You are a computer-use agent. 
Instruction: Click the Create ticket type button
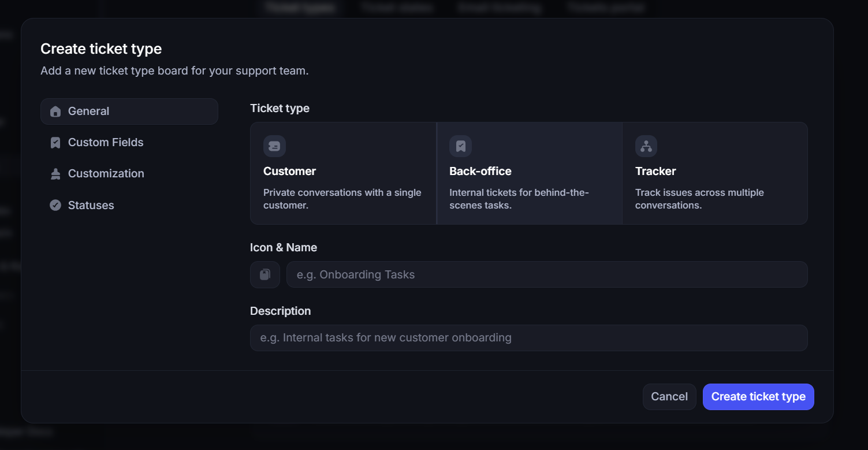coord(758,396)
